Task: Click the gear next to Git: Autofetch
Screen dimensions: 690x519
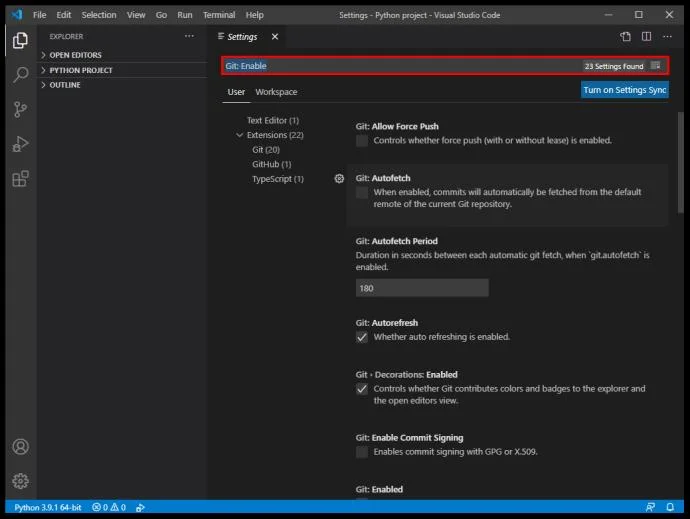Action: 339,178
